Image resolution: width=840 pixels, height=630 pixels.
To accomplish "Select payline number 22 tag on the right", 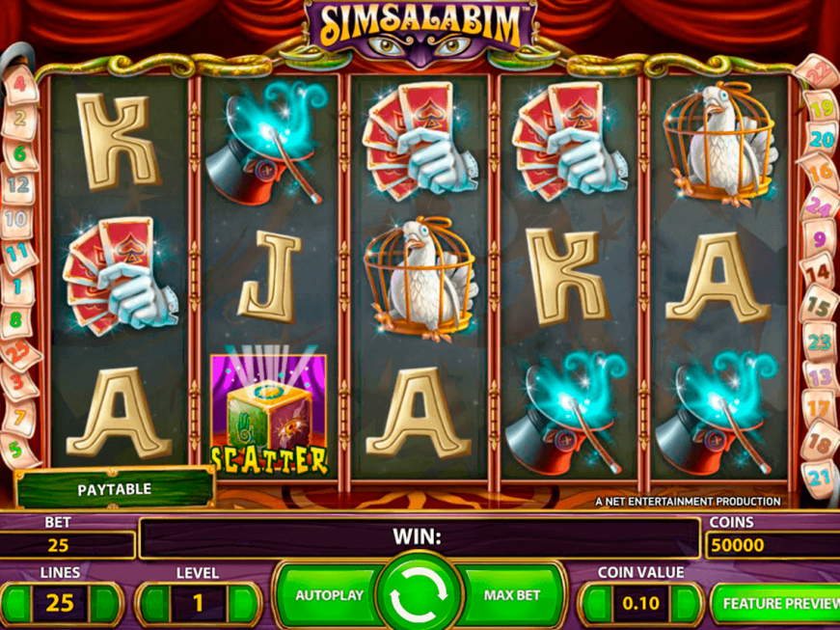I will tap(818, 71).
